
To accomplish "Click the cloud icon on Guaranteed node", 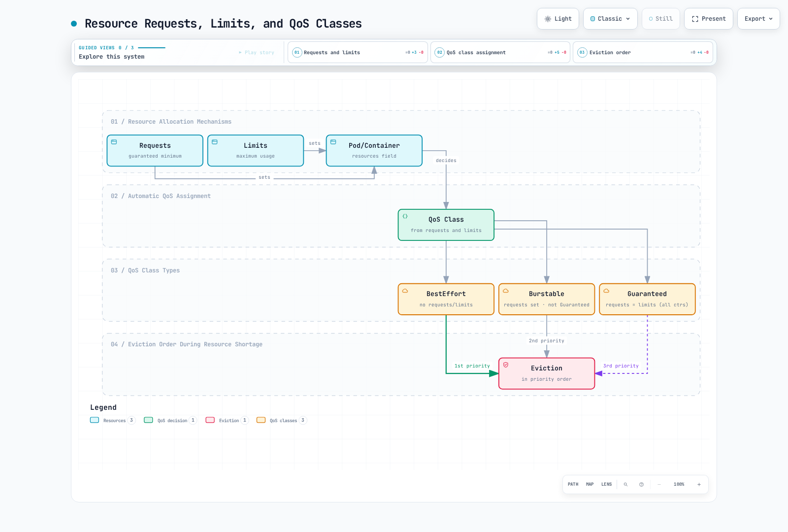I will click(x=606, y=291).
